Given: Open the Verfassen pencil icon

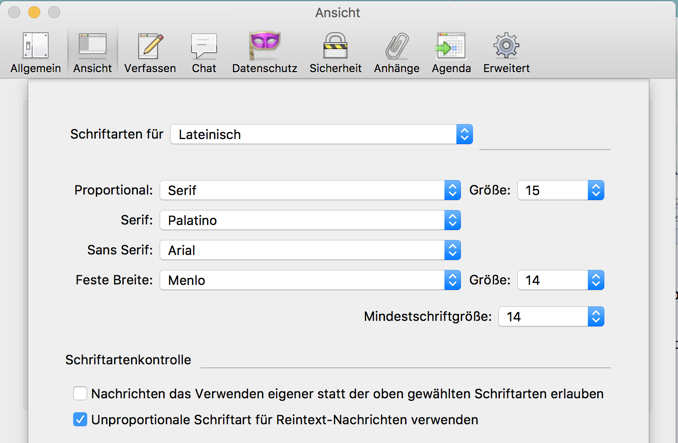Looking at the screenshot, I should (x=150, y=52).
